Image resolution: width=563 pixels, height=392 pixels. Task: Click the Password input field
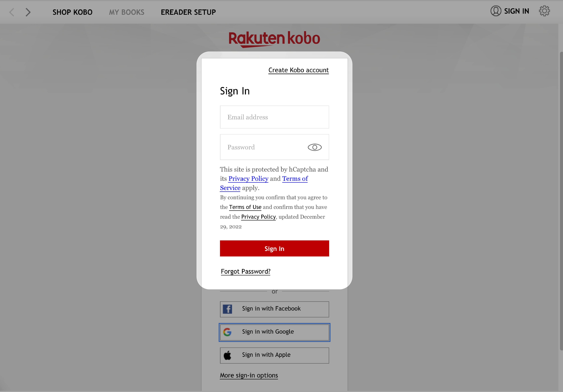(x=274, y=147)
